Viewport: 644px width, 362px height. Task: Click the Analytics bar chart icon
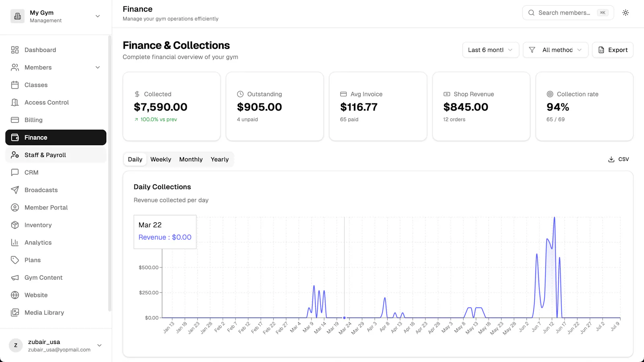click(x=15, y=243)
